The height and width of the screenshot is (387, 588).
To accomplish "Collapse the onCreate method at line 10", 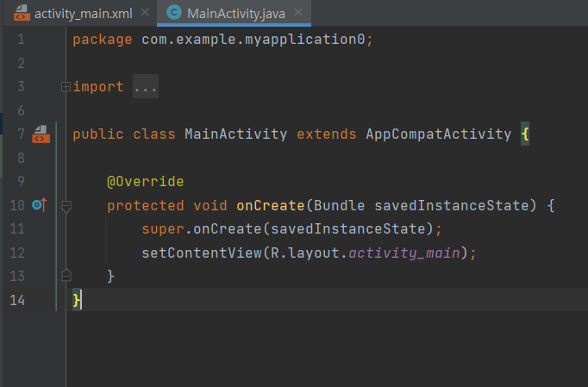I will click(66, 206).
